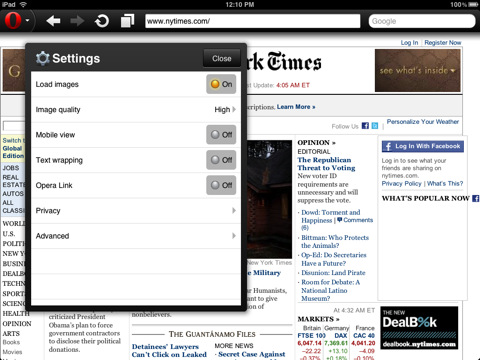Open the OPINION section heading
The image size is (480, 360).
(316, 143)
